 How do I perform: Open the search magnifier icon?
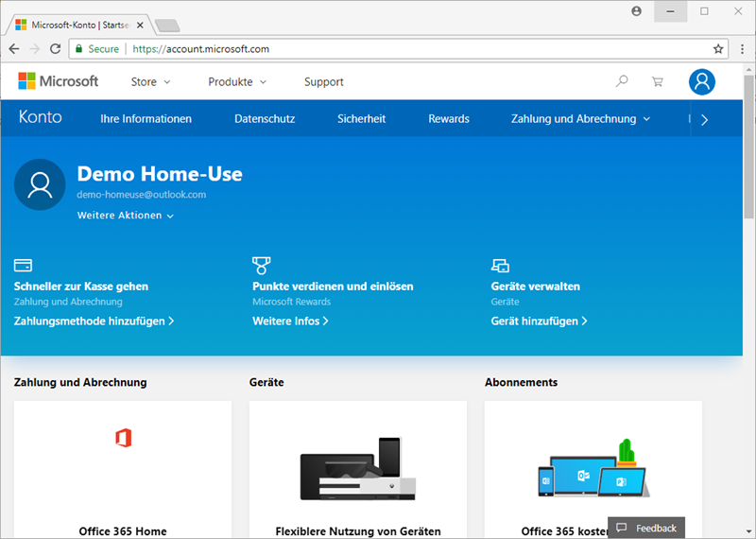tap(622, 81)
